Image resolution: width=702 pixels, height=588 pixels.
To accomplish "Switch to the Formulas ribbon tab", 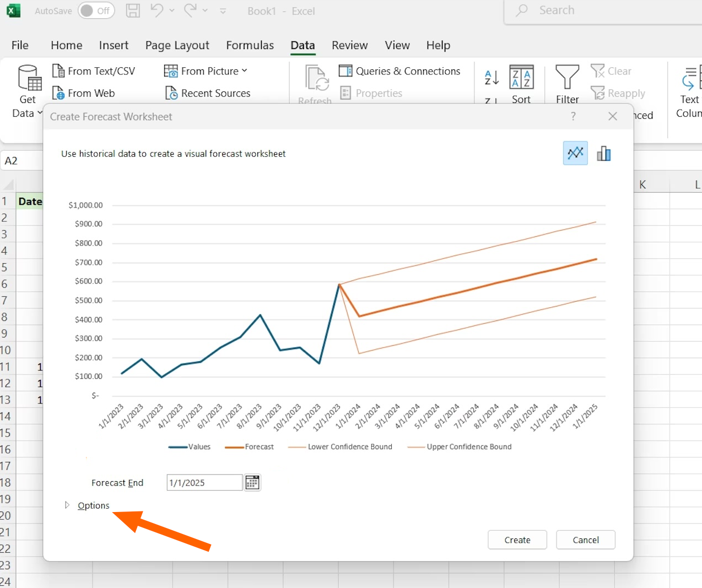I will point(250,45).
